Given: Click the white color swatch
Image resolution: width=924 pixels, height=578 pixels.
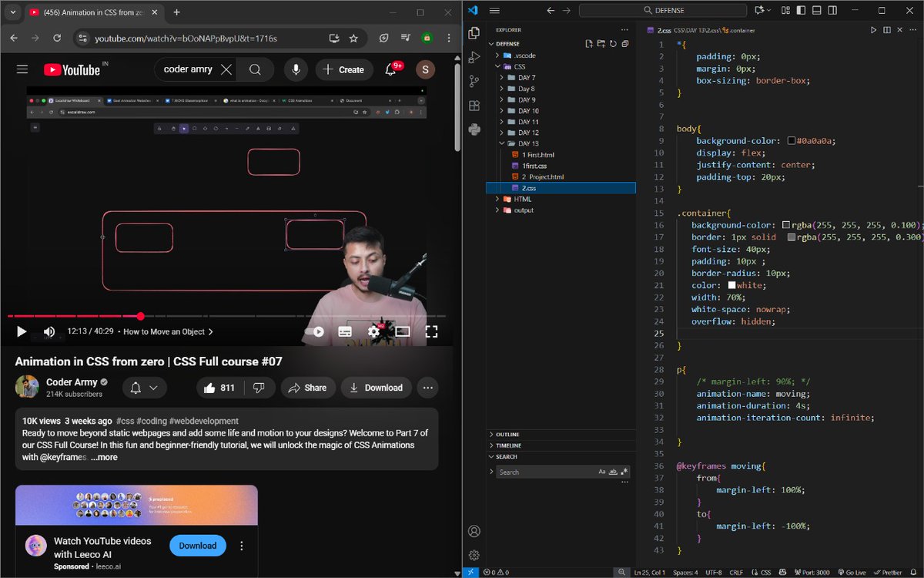Looking at the screenshot, I should 731,285.
